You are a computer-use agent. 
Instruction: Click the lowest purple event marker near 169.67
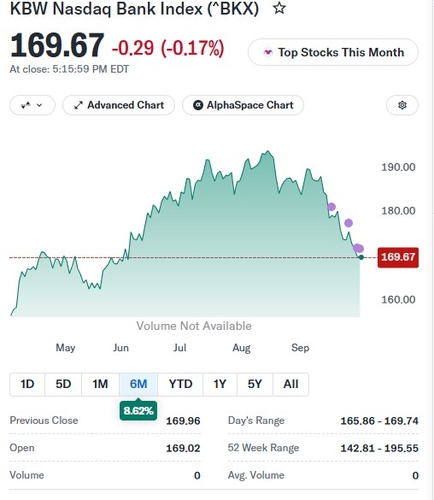tap(358, 248)
